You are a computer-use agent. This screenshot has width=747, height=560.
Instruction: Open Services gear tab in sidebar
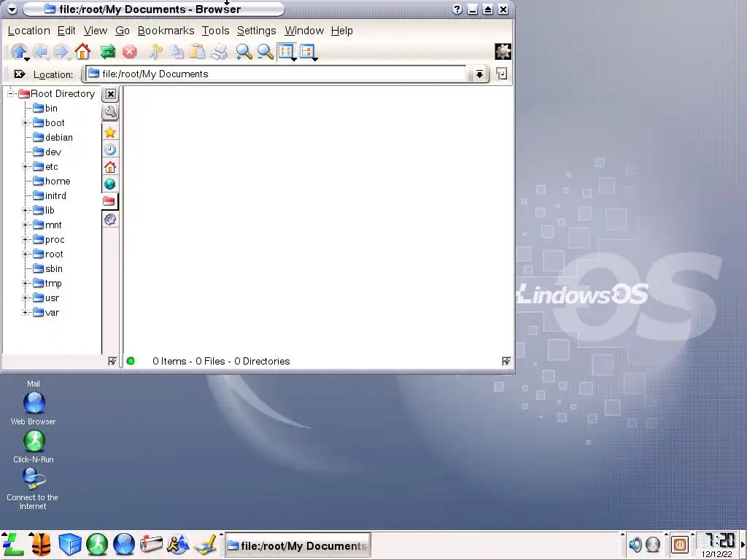coord(110,219)
